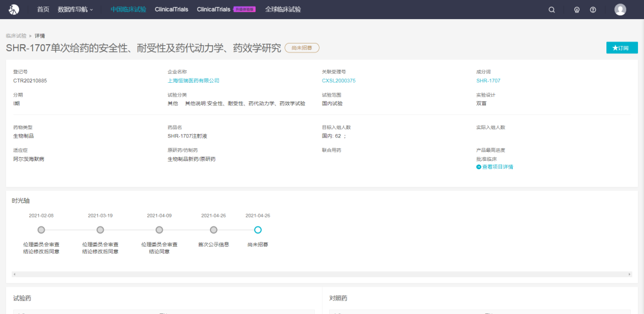Switch to 中国临床试验 tab
Viewport: 644px width, 314px height.
[x=128, y=10]
